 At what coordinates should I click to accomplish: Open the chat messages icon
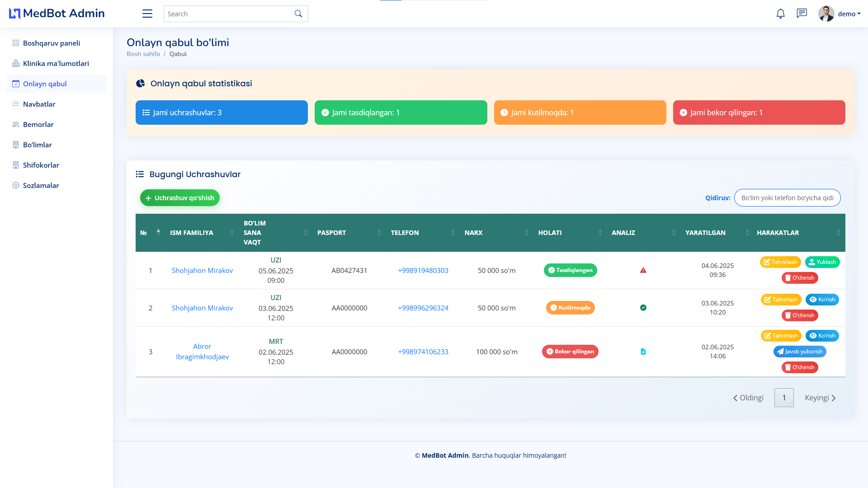click(x=802, y=14)
